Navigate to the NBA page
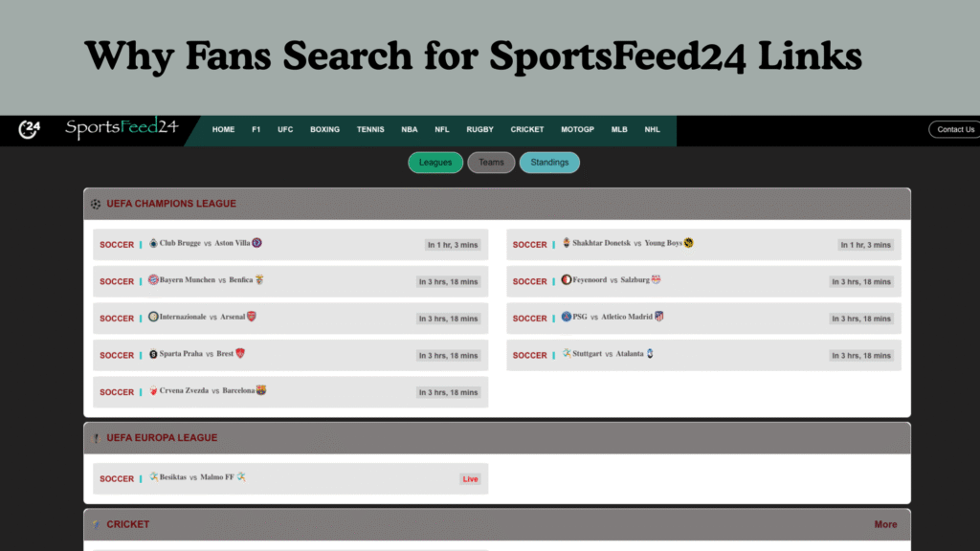This screenshot has height=551, width=980. coord(410,130)
